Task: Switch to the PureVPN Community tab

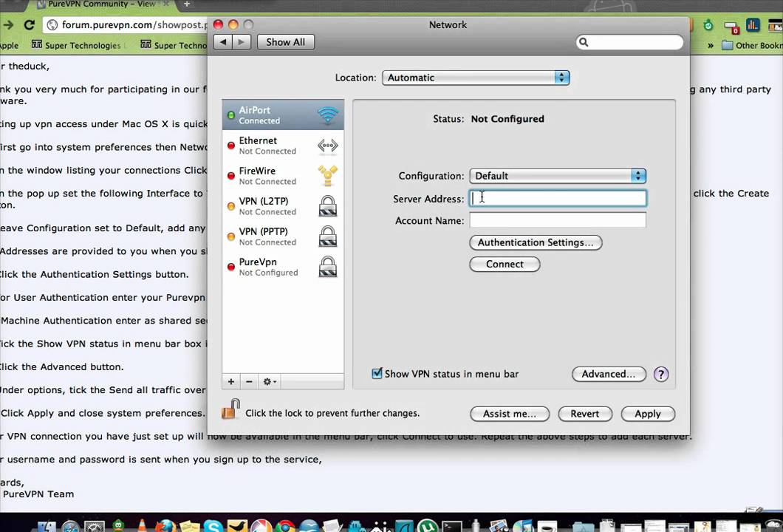Action: (x=101, y=4)
